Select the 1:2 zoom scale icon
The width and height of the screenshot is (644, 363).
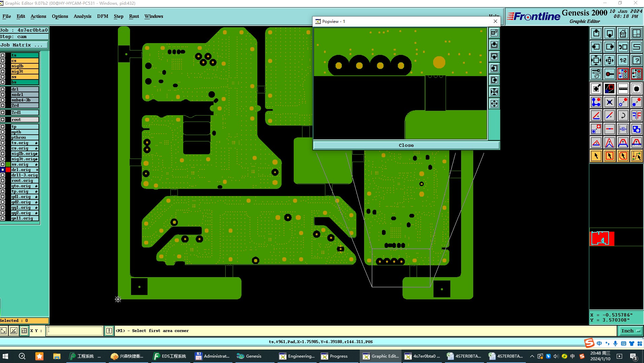[x=623, y=60]
